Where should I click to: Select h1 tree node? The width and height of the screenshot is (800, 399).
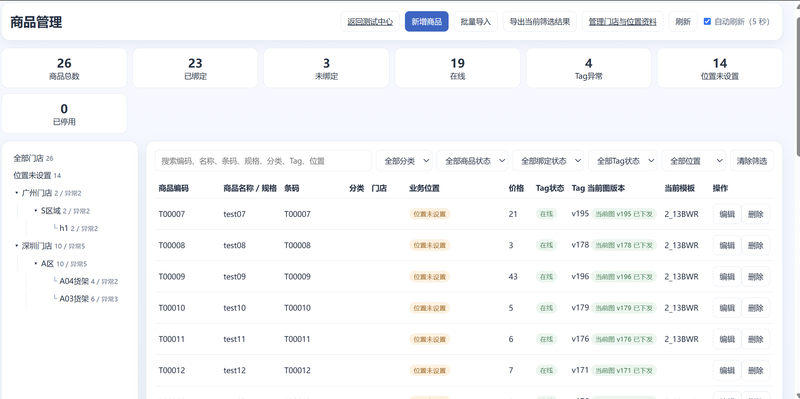click(79, 228)
